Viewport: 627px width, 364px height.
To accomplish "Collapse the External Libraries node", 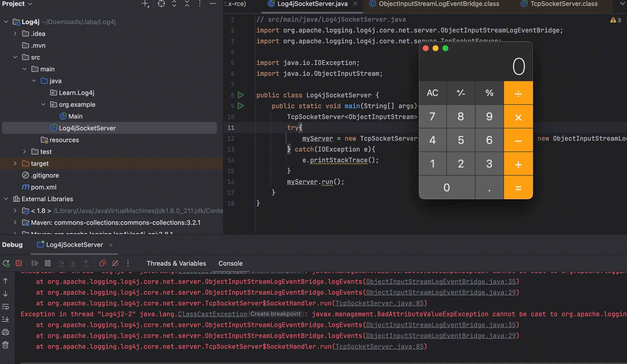I will [x=6, y=199].
